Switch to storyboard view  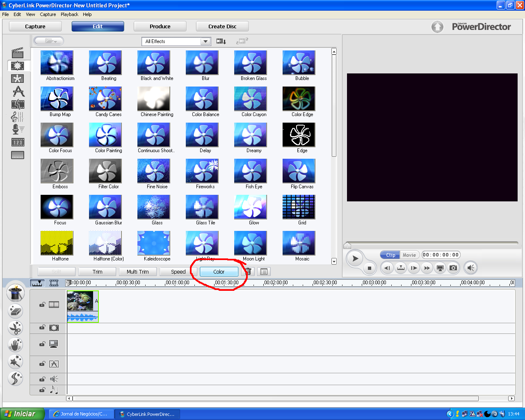(x=54, y=283)
